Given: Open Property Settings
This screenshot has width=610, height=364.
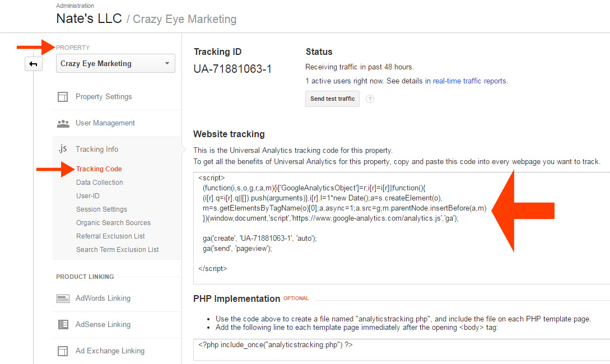Looking at the screenshot, I should click(x=104, y=97).
